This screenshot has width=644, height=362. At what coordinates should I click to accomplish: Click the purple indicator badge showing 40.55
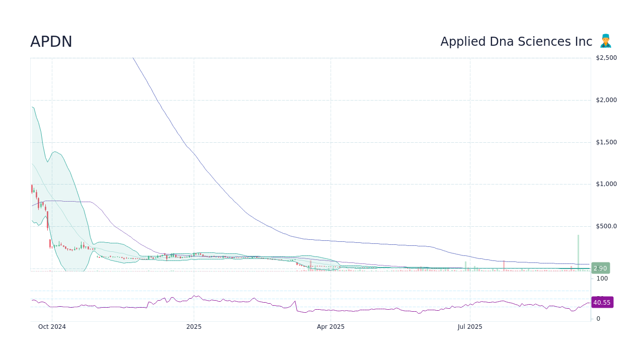[602, 302]
